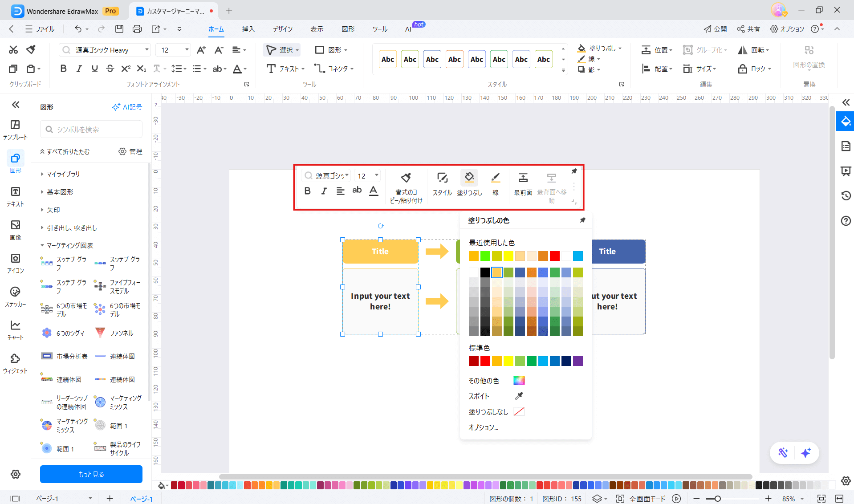Open ウィジェット panel in left sidebar

pyautogui.click(x=15, y=363)
